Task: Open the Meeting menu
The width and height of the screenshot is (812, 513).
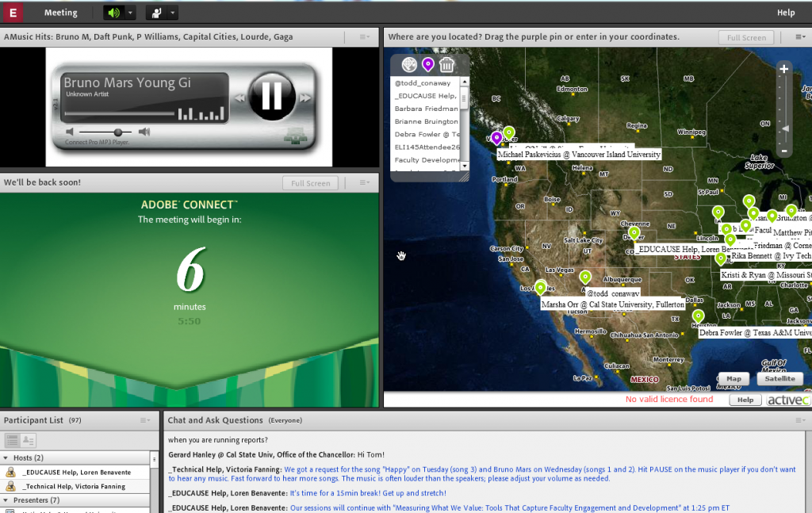Action: [60, 13]
